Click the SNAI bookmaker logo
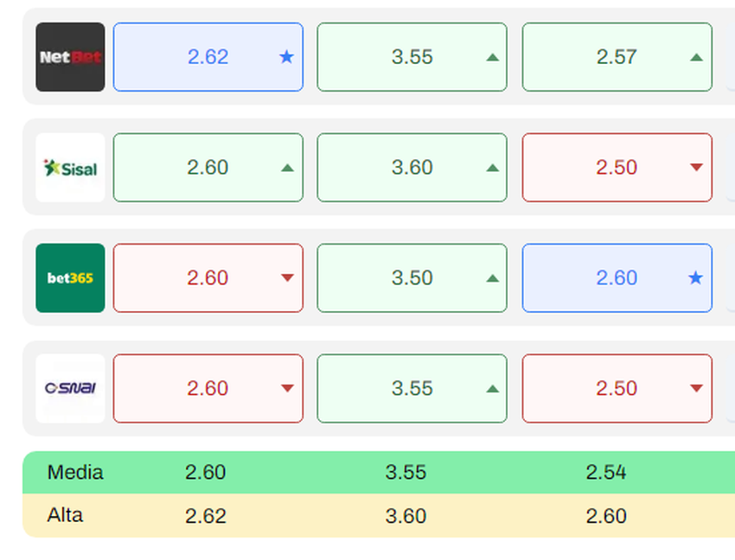Image resolution: width=735 pixels, height=560 pixels. point(70,389)
